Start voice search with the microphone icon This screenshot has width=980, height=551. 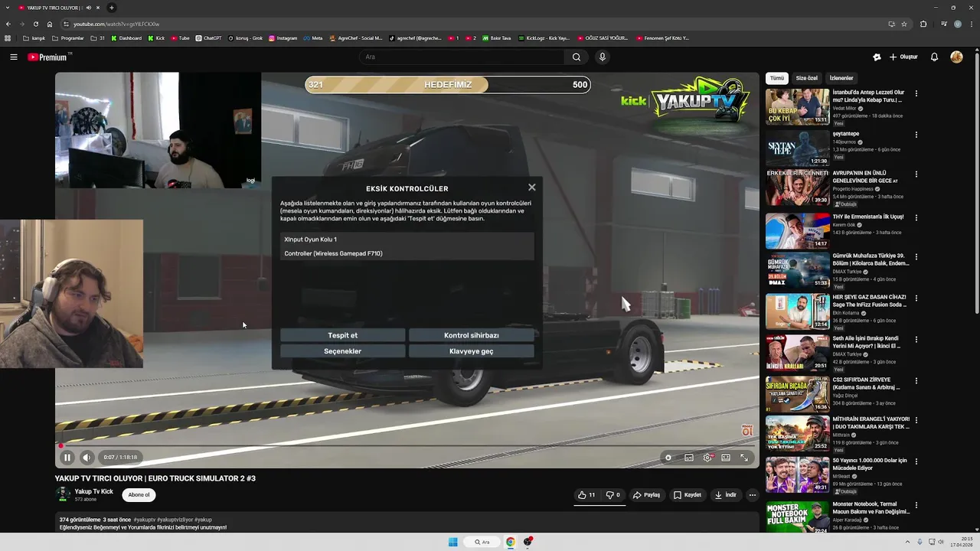pyautogui.click(x=603, y=57)
